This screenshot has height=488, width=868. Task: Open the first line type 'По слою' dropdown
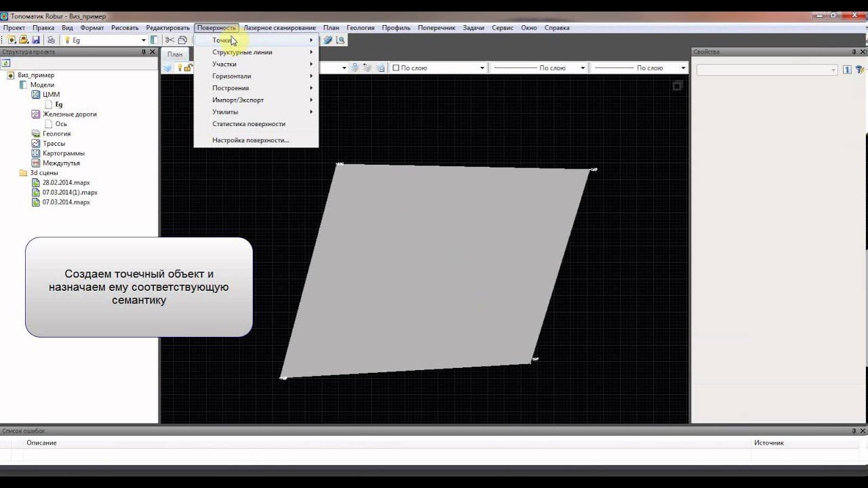pos(583,68)
